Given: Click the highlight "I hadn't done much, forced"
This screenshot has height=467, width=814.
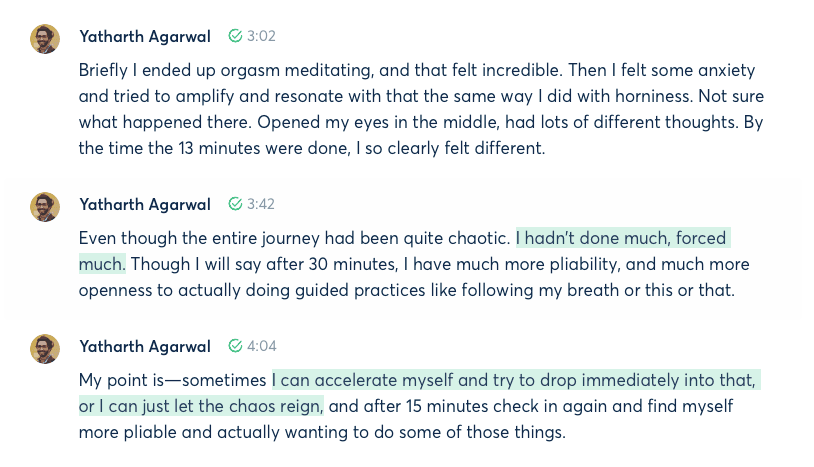Looking at the screenshot, I should pyautogui.click(x=621, y=239).
